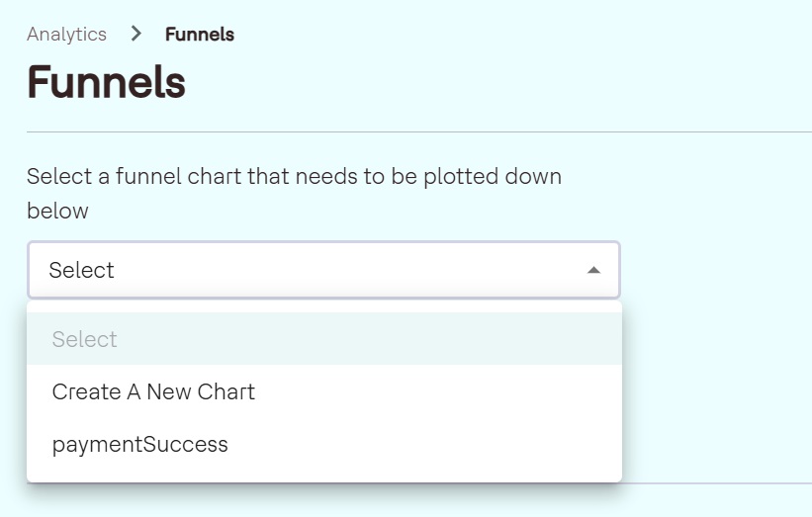Click the large Funnels page heading
This screenshot has height=517, width=812.
[106, 82]
